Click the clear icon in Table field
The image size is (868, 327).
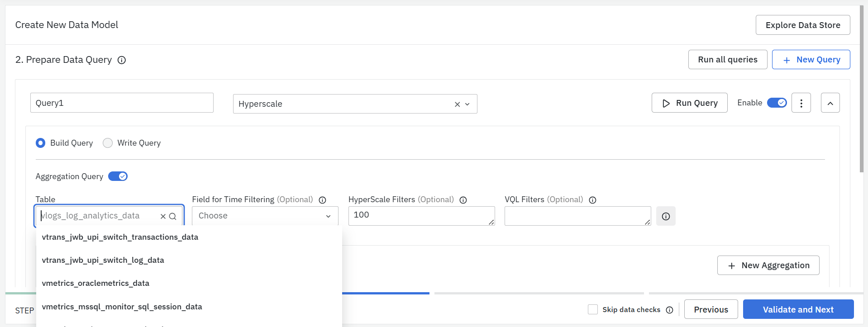[x=163, y=217]
